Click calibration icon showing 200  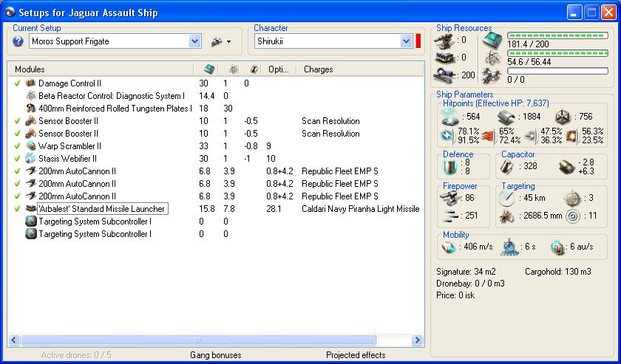(x=444, y=75)
